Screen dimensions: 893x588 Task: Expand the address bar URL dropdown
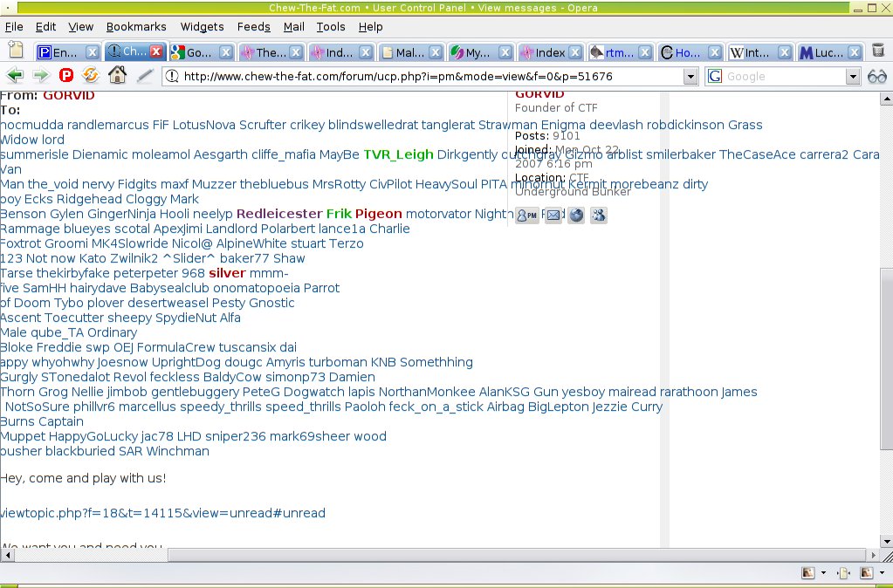coord(690,77)
